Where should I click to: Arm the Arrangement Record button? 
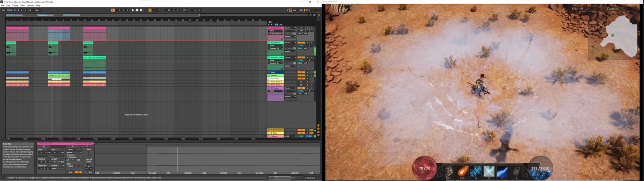point(141,10)
